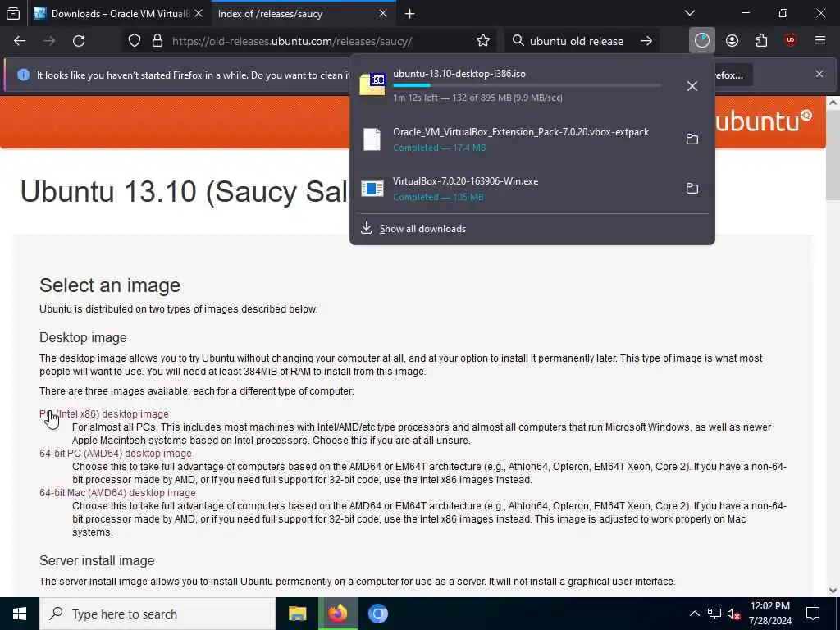Launch File Explorer from the taskbar
840x630 pixels.
click(297, 614)
